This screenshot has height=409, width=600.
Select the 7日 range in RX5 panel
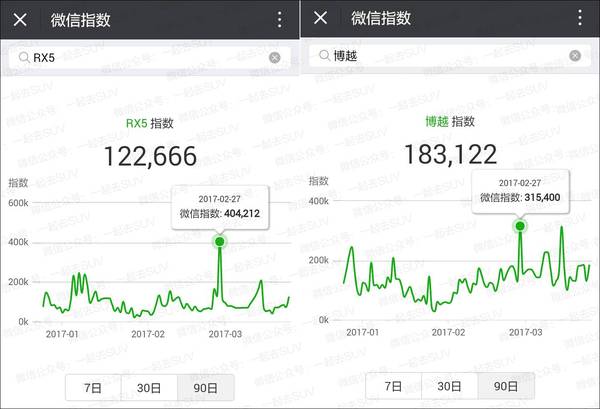(93, 388)
